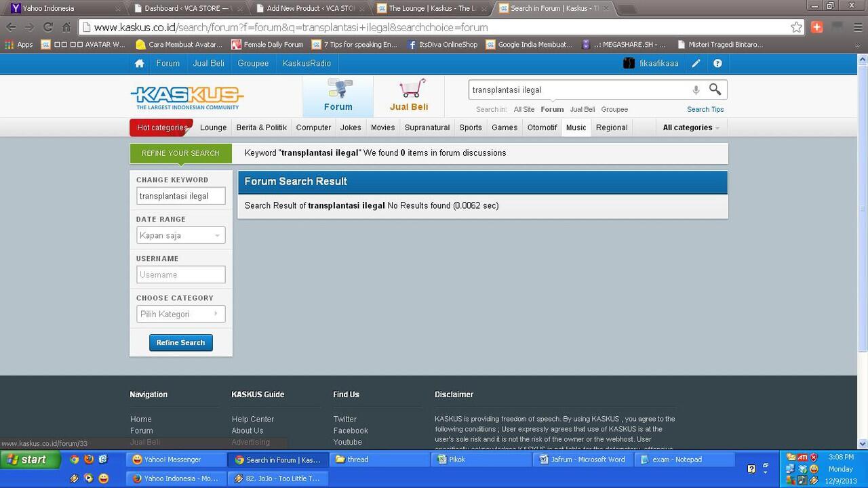This screenshot has height=488, width=868.
Task: Set search scope to Groupee
Action: (x=614, y=109)
